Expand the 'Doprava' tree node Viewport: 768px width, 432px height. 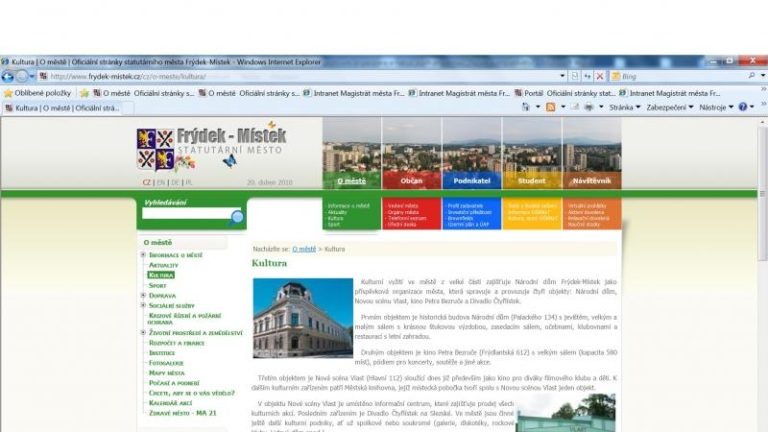click(143, 295)
